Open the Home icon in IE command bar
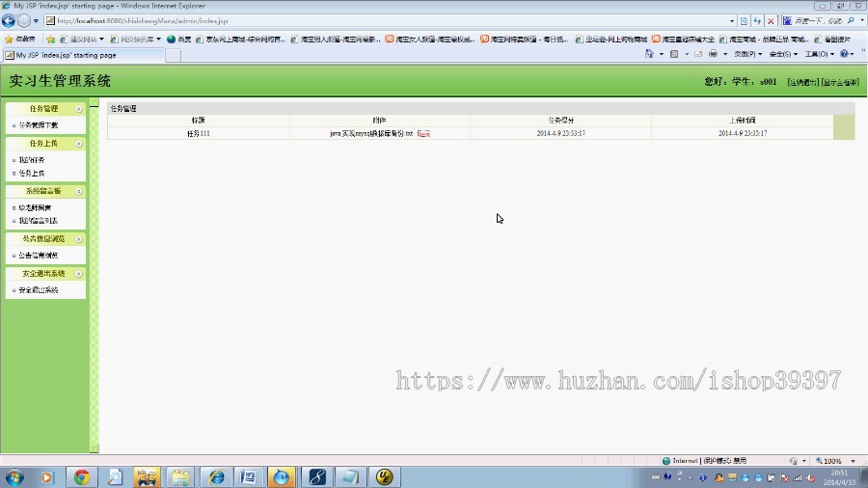The image size is (868, 488). [x=649, y=54]
